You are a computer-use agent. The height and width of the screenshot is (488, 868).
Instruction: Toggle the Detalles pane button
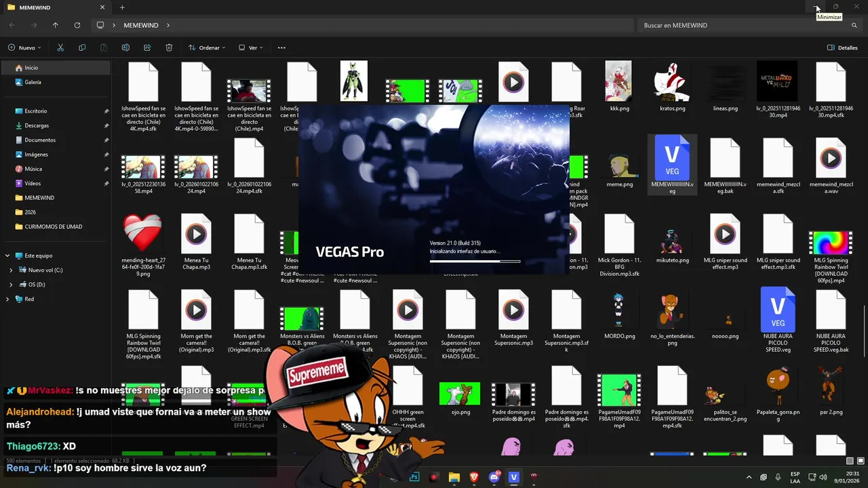click(x=842, y=47)
